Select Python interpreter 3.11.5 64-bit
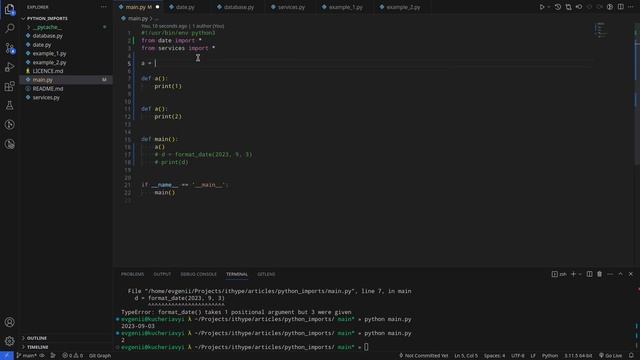This screenshot has height=360, width=640. coord(578,356)
